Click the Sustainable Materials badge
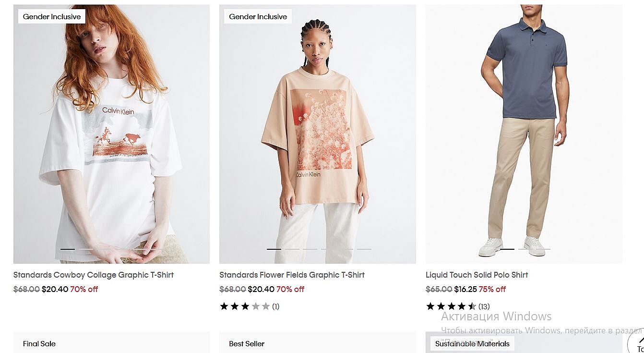The image size is (644, 353). pos(472,343)
